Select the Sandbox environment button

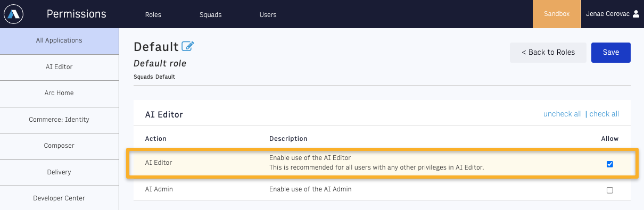(x=557, y=14)
